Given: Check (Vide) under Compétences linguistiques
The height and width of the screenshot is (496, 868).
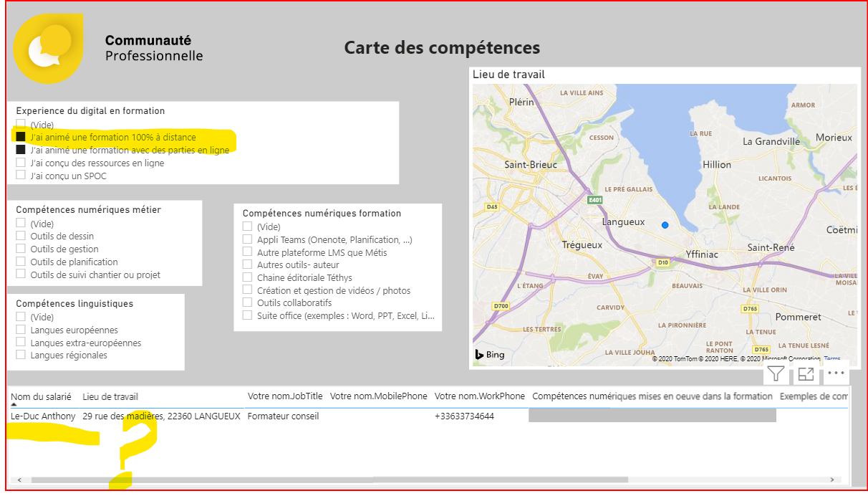Looking at the screenshot, I should click(21, 317).
